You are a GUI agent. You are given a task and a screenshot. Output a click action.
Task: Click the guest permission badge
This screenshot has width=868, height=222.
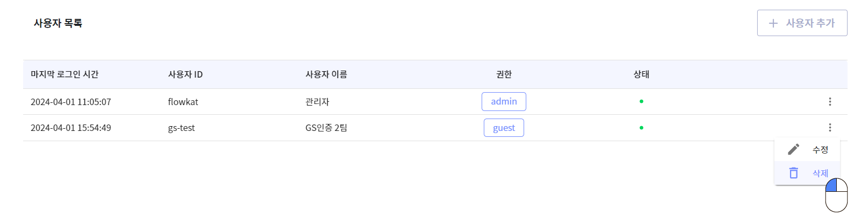click(504, 128)
